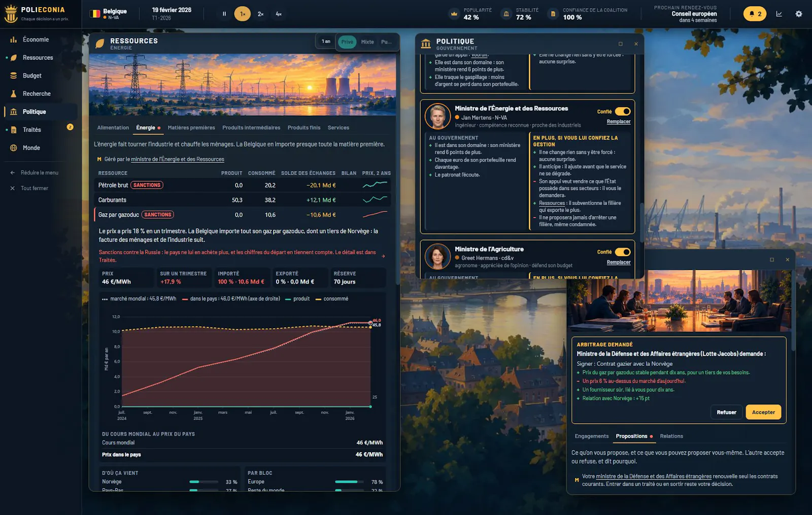Select the Carburants resource row

(243, 200)
